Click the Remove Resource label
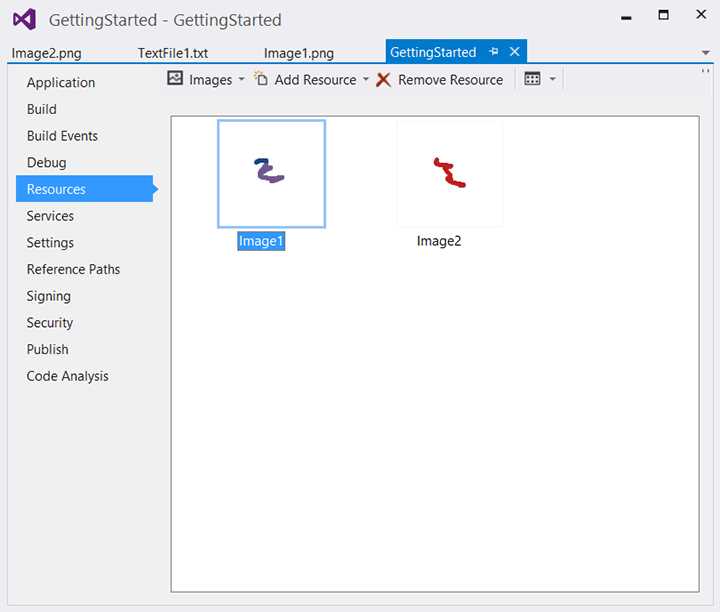The image size is (720, 612). pyautogui.click(x=450, y=80)
